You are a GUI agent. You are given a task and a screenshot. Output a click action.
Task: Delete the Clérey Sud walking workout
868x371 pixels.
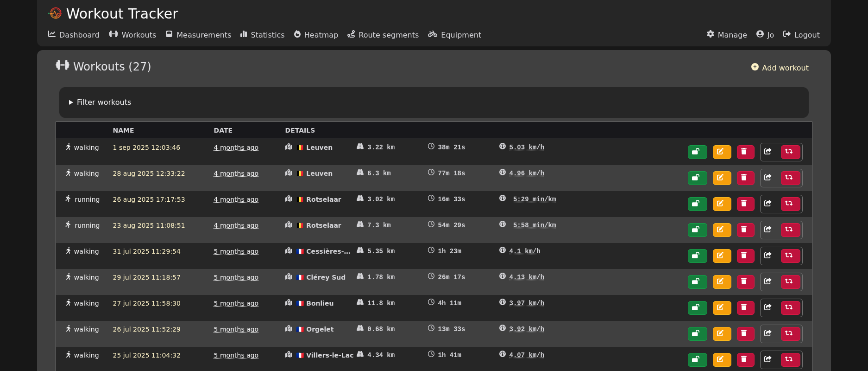click(745, 282)
